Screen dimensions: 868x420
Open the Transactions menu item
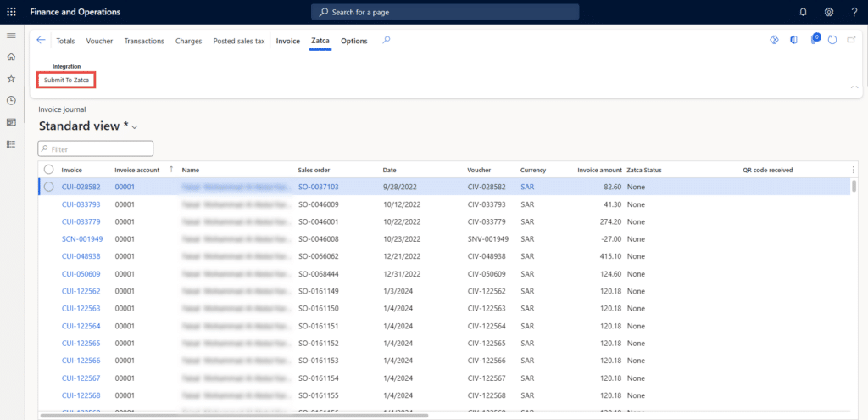[144, 41]
